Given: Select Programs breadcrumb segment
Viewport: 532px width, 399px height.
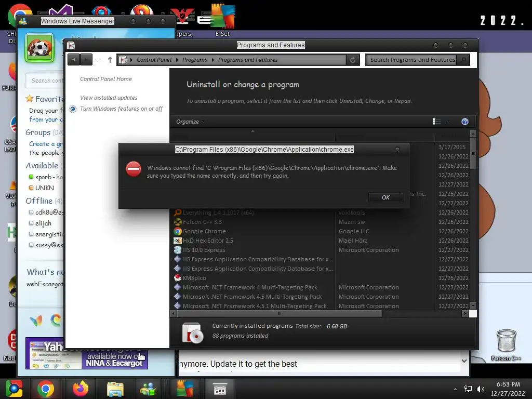Looking at the screenshot, I should pyautogui.click(x=194, y=60).
